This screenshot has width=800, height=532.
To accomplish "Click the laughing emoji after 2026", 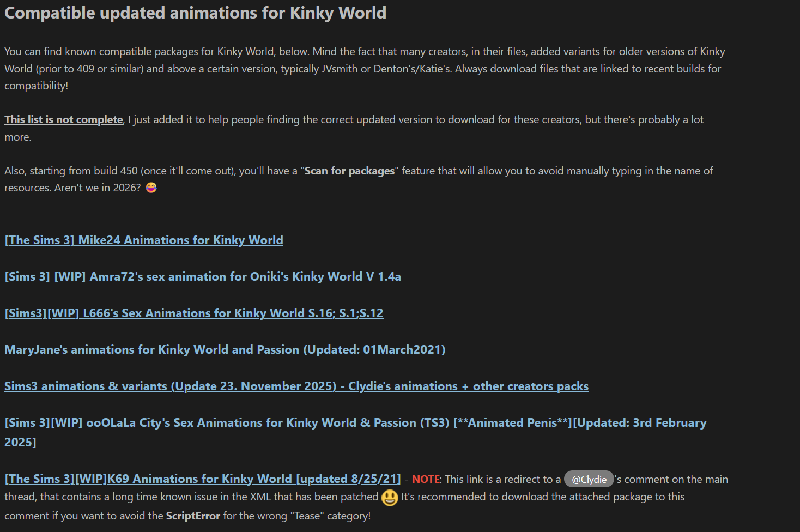I will (151, 188).
